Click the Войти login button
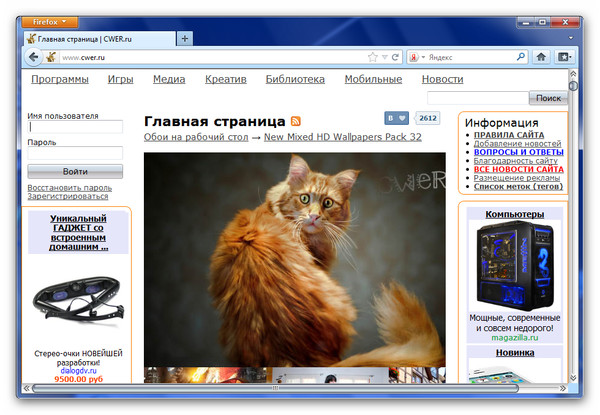Viewport: 600px width, 415px height. pos(75,171)
